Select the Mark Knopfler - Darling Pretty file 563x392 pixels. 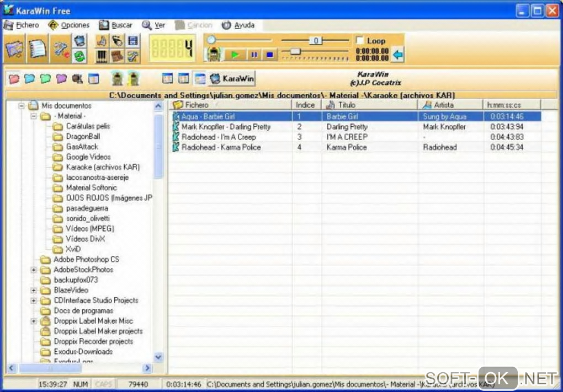pyautogui.click(x=226, y=127)
